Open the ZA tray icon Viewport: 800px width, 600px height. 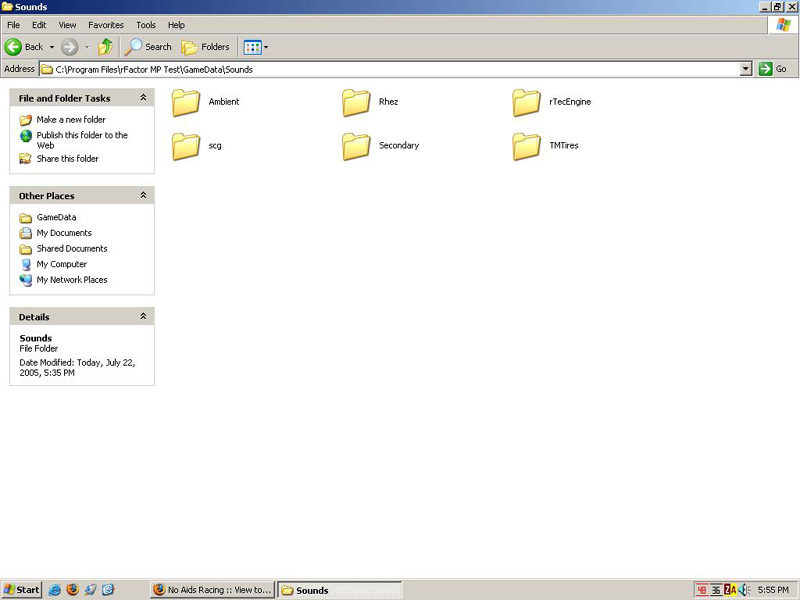coord(730,590)
